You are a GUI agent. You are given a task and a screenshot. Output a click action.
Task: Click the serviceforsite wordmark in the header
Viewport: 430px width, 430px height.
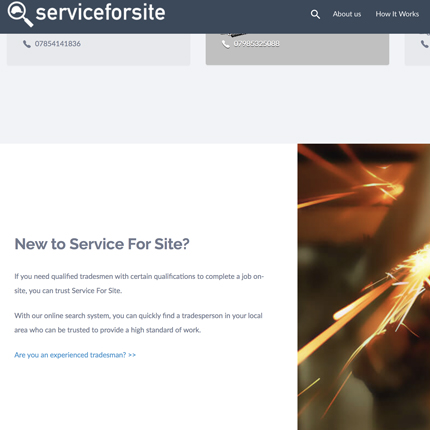100,12
